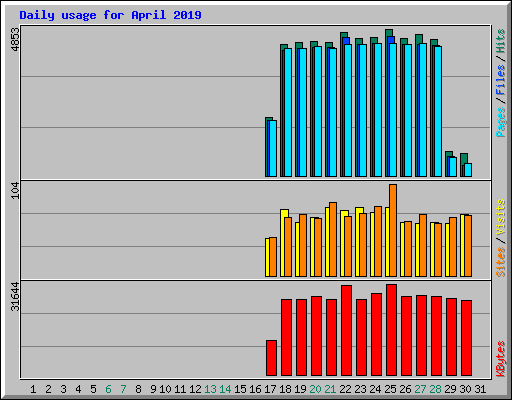This screenshot has height=400, width=512.
Task: Click the day 25 label on x-axis
Action: pyautogui.click(x=390, y=389)
